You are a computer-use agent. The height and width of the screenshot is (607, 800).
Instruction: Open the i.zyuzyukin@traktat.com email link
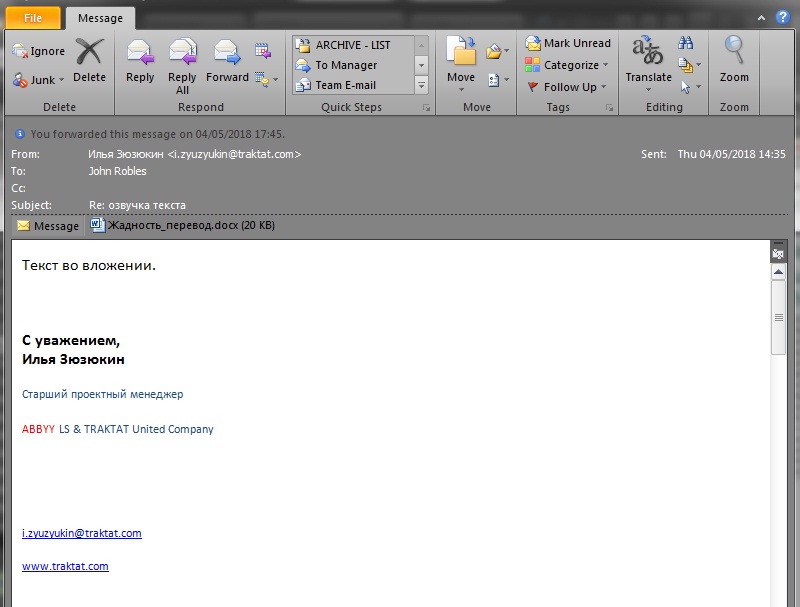(82, 533)
